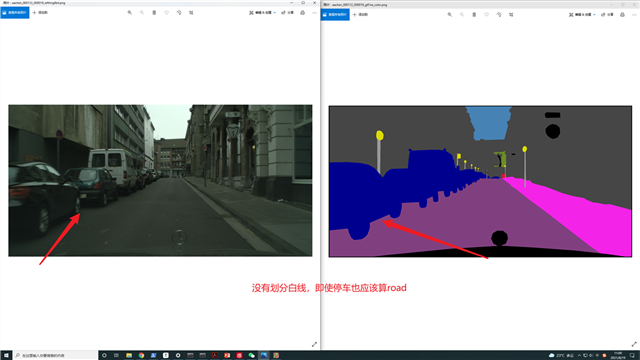Open the Windows Start menu
The width and height of the screenshot is (640, 360).
pos(6,356)
